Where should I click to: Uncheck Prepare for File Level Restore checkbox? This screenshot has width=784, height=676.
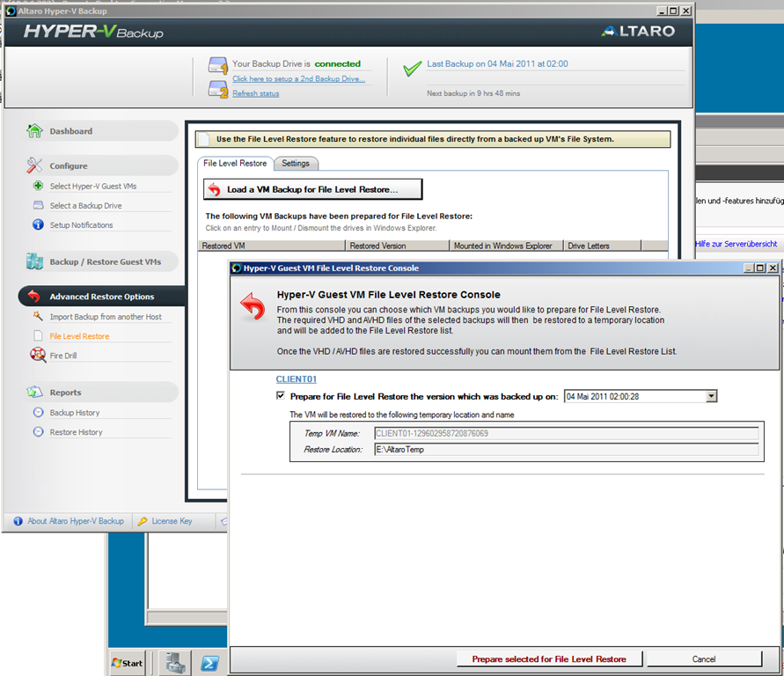click(281, 395)
